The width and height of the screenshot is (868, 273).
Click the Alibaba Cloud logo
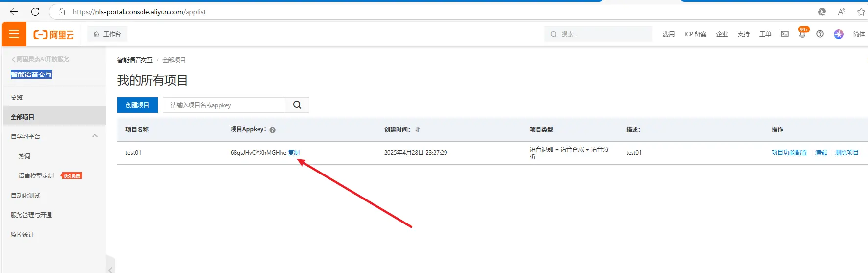[x=53, y=34]
